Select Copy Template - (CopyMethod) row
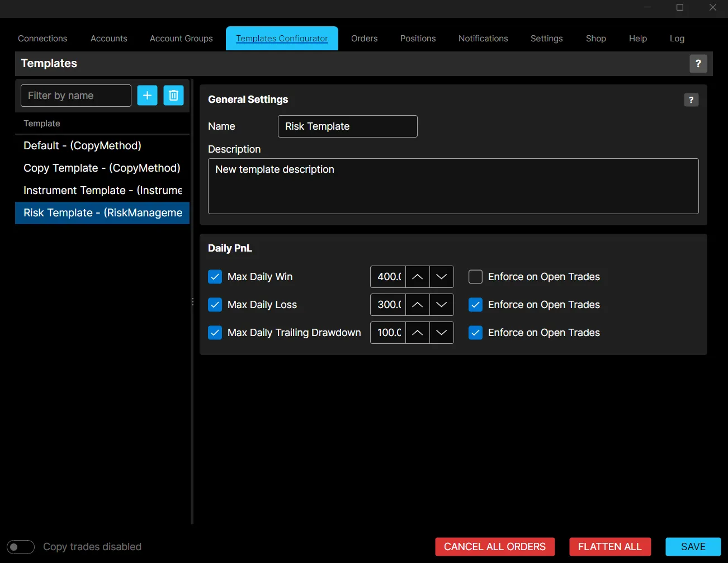This screenshot has height=563, width=728. tap(102, 168)
